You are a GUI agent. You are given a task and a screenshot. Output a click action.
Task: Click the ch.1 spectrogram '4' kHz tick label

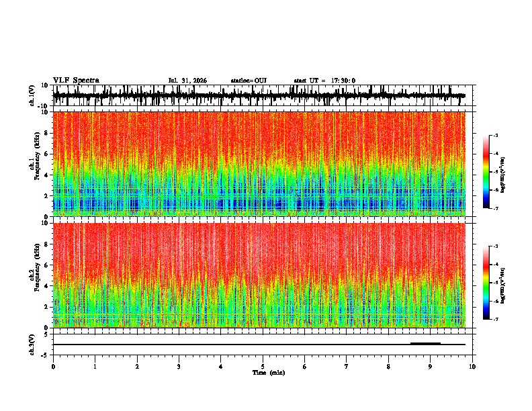point(47,175)
